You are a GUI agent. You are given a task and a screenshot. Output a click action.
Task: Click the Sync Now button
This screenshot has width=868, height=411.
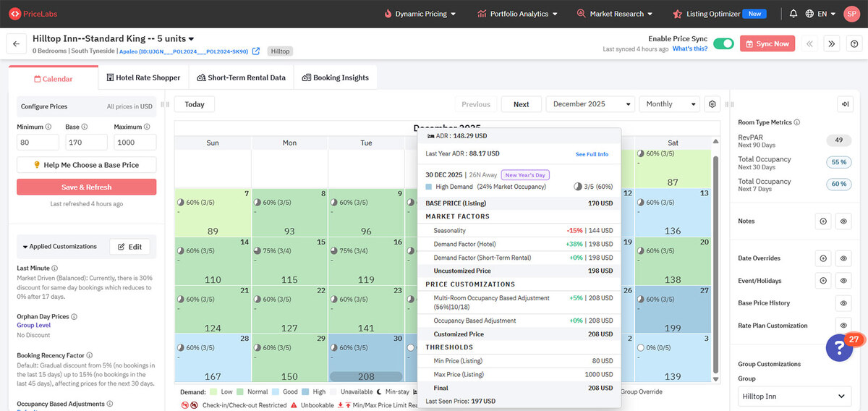coord(767,44)
